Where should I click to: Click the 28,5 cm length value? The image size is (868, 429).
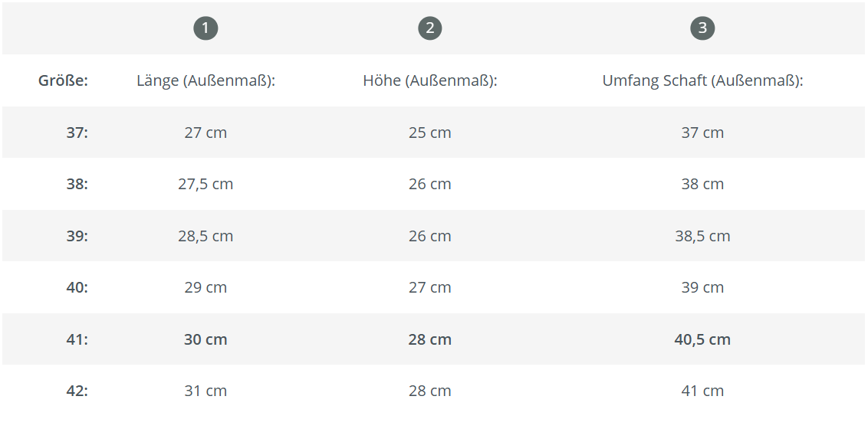205,236
